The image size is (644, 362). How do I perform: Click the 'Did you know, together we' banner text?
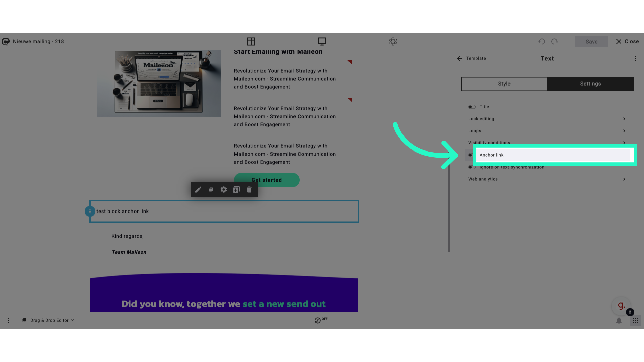click(x=181, y=304)
